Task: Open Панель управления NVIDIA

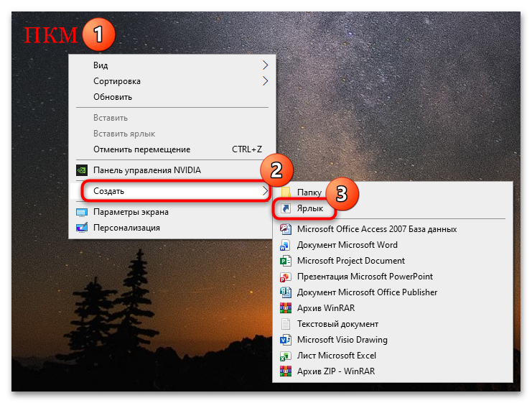Action: coord(172,170)
